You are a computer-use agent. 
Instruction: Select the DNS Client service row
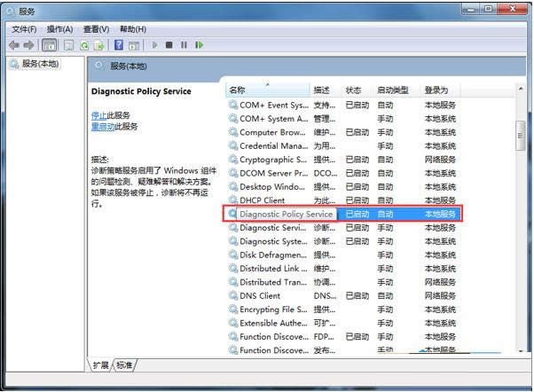[342, 296]
